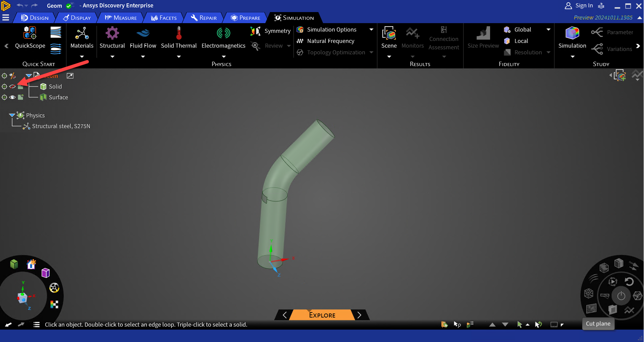Apply the Symmetry tool

pyautogui.click(x=270, y=31)
